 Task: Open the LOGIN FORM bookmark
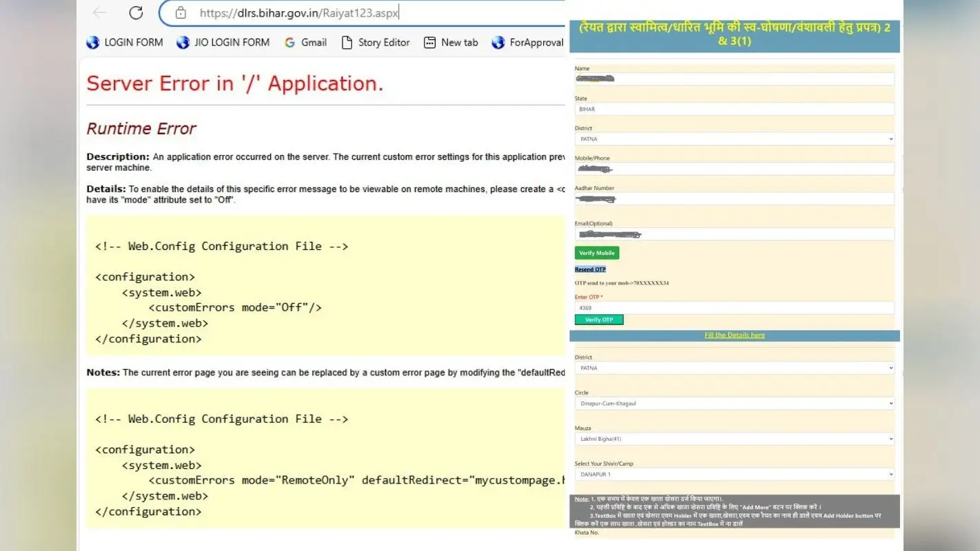click(125, 42)
